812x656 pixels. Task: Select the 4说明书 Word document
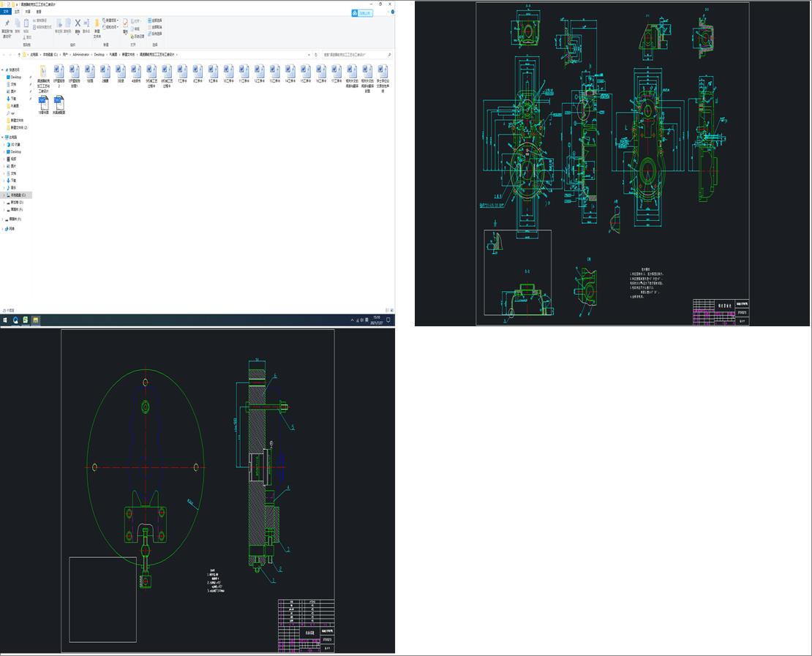tap(136, 74)
